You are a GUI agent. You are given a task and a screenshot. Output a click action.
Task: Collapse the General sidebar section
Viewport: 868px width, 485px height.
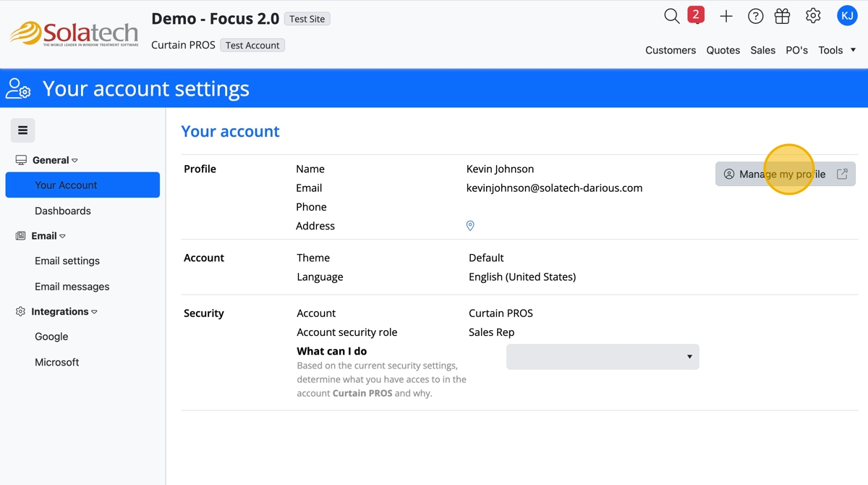click(54, 160)
